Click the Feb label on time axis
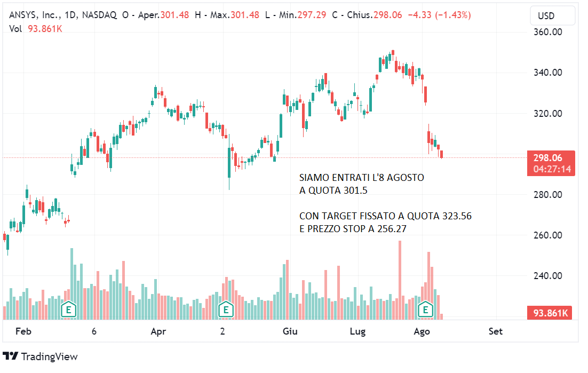 pos(23,332)
